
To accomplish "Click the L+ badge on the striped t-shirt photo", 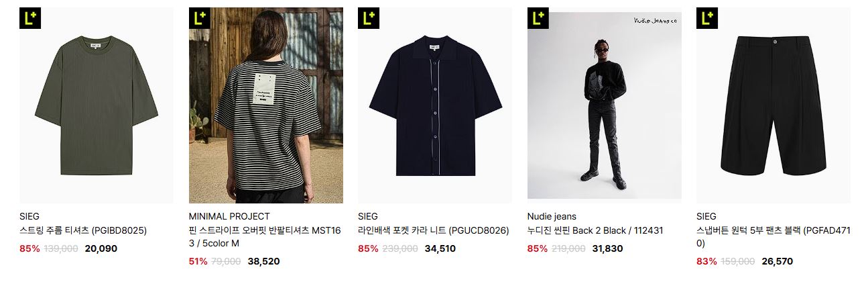I will (x=200, y=18).
